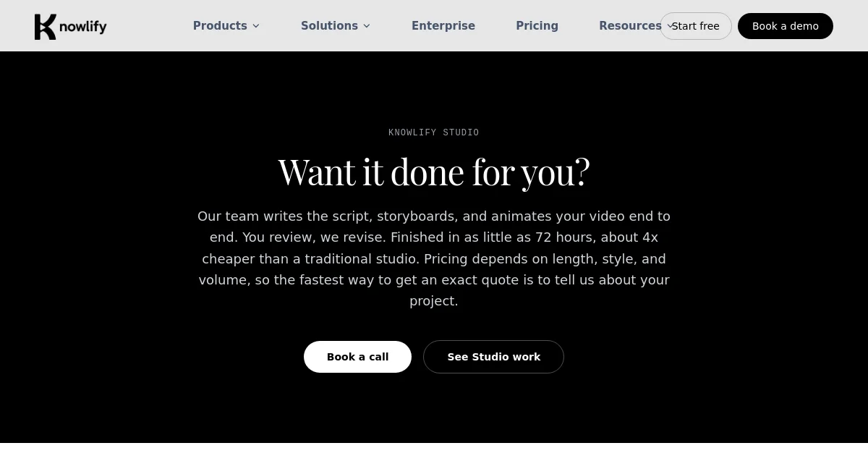Viewport: 868px width, 456px height.
Task: Click the Start free button
Action: click(696, 26)
